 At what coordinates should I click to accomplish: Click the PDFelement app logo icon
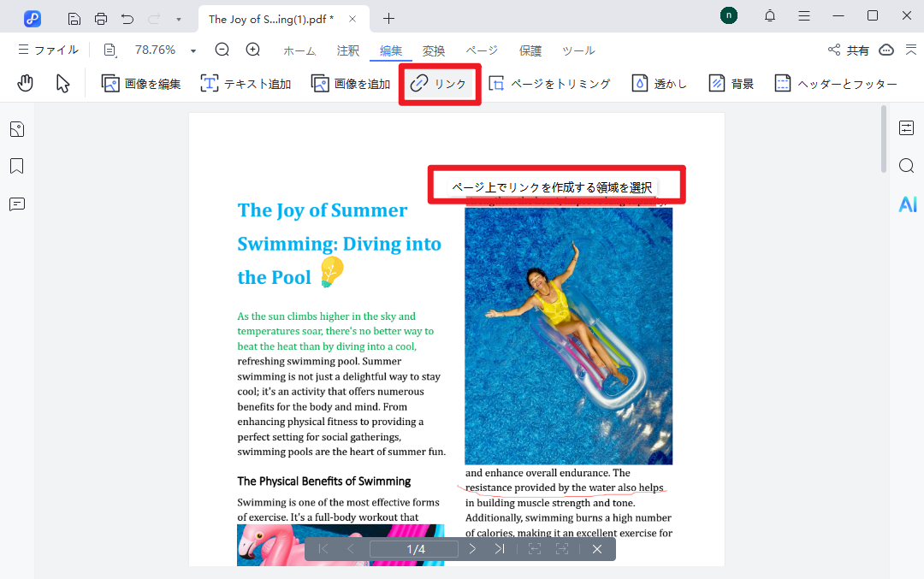click(33, 19)
